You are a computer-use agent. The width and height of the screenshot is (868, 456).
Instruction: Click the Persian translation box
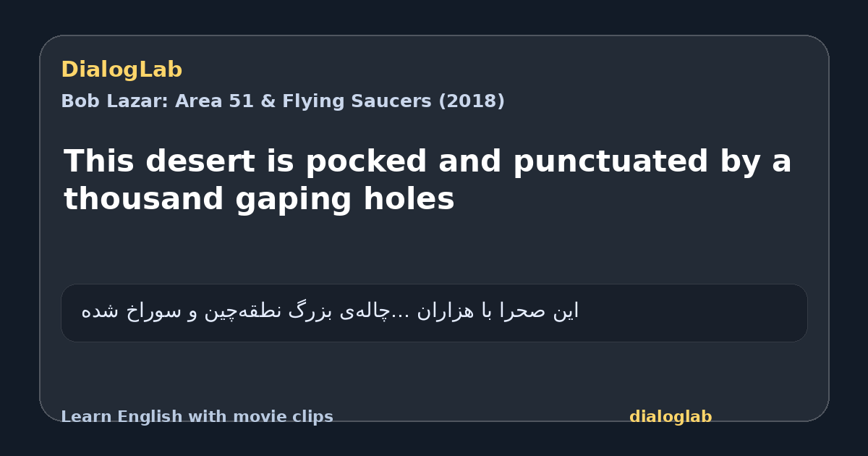[434, 313]
